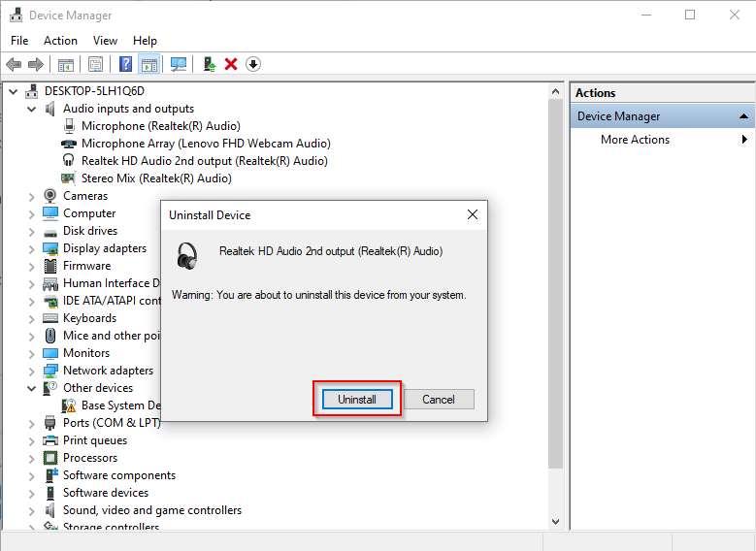Screen dimensions: 756x551
Task: Maximize the Device Manager window
Action: click(x=690, y=15)
